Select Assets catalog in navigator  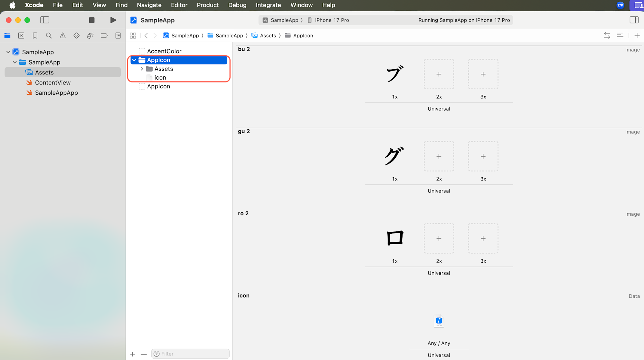coord(63,72)
